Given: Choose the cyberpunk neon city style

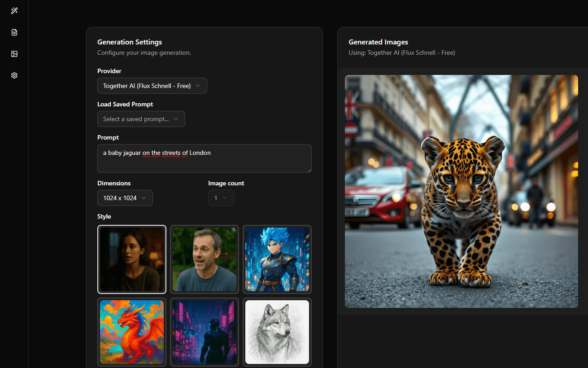Looking at the screenshot, I should point(204,332).
